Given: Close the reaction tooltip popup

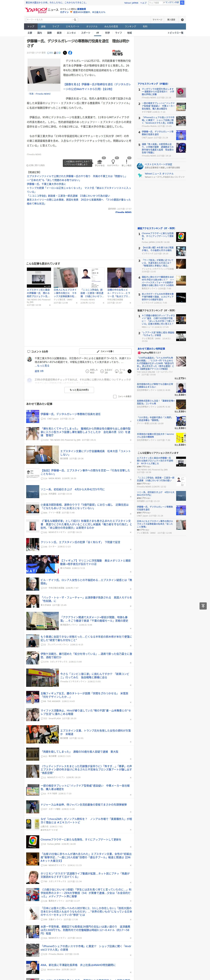Looking at the screenshot, I should click(x=91, y=161).
